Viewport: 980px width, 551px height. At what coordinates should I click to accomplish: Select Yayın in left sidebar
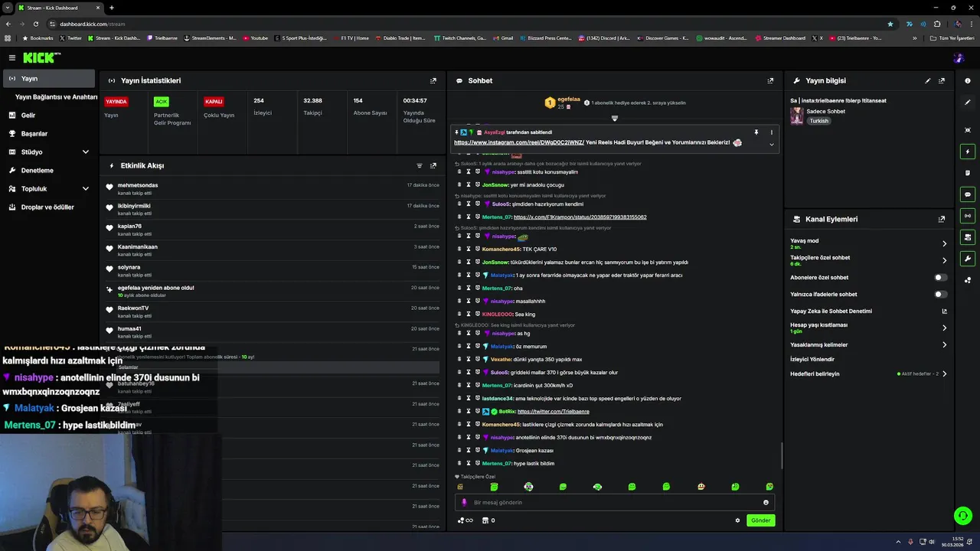click(47, 79)
